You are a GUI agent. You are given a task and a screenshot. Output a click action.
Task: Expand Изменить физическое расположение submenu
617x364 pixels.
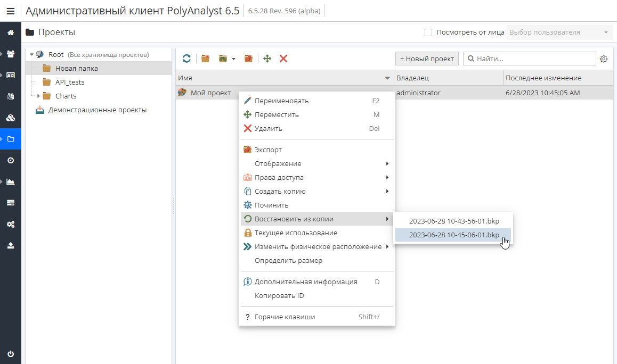point(387,246)
